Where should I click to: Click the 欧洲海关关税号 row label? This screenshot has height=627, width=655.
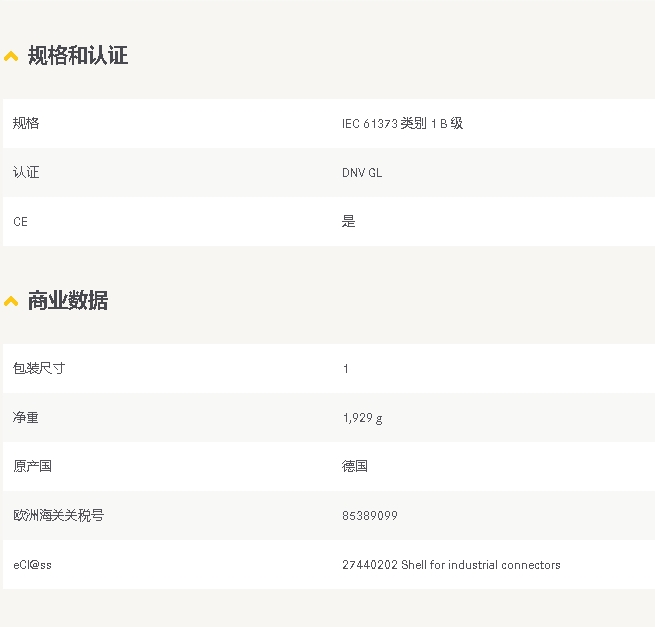(x=58, y=515)
